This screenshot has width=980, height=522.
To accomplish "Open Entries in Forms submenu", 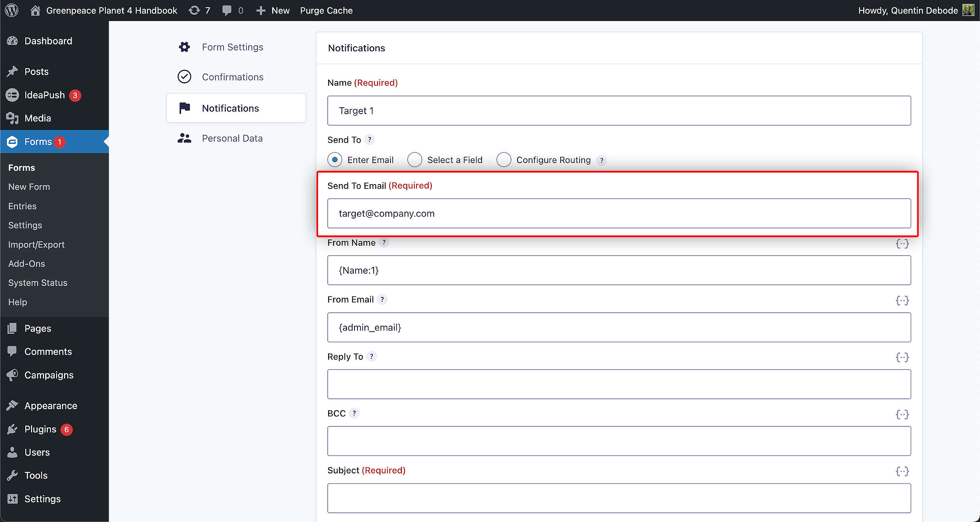I will tap(22, 206).
